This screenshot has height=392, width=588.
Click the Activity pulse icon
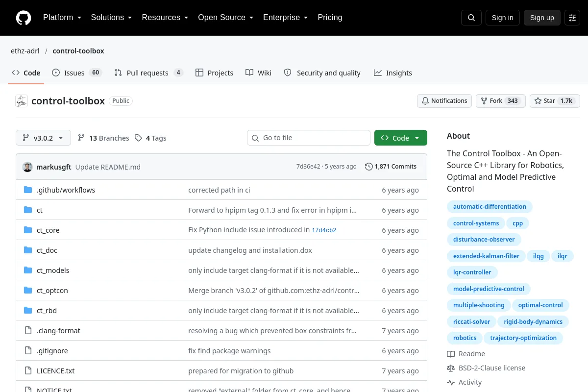(x=451, y=382)
